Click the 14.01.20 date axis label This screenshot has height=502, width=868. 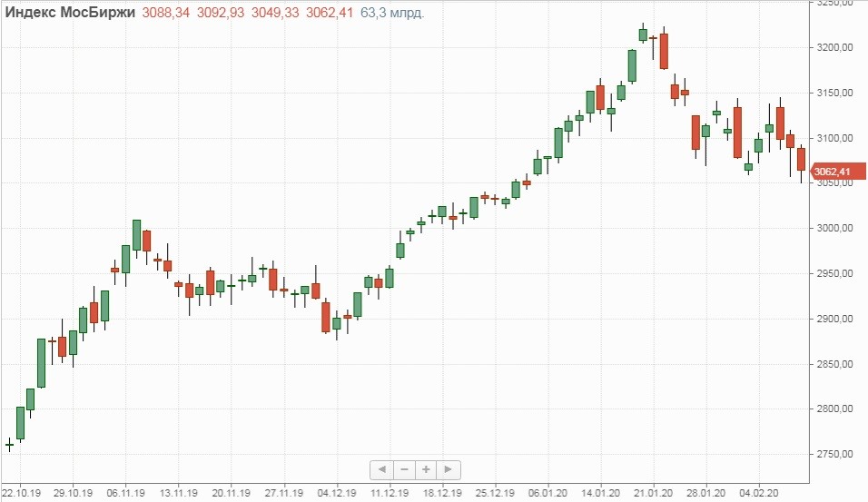point(601,493)
